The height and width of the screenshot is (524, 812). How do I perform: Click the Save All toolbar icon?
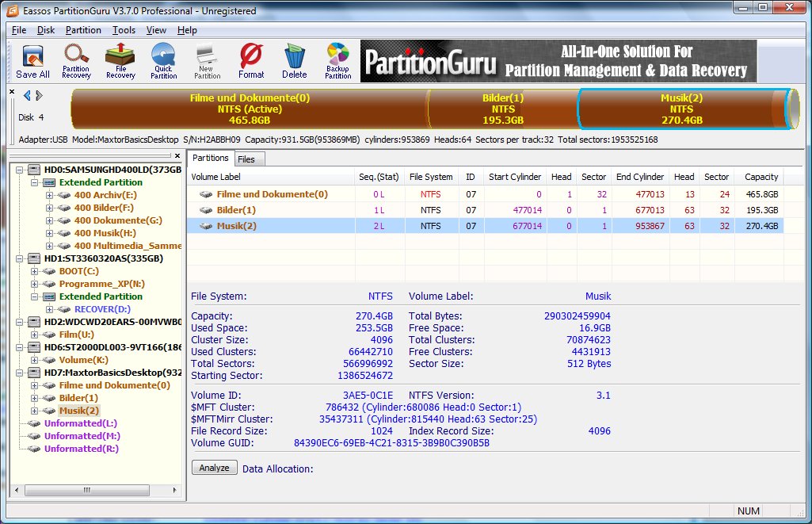coord(33,61)
